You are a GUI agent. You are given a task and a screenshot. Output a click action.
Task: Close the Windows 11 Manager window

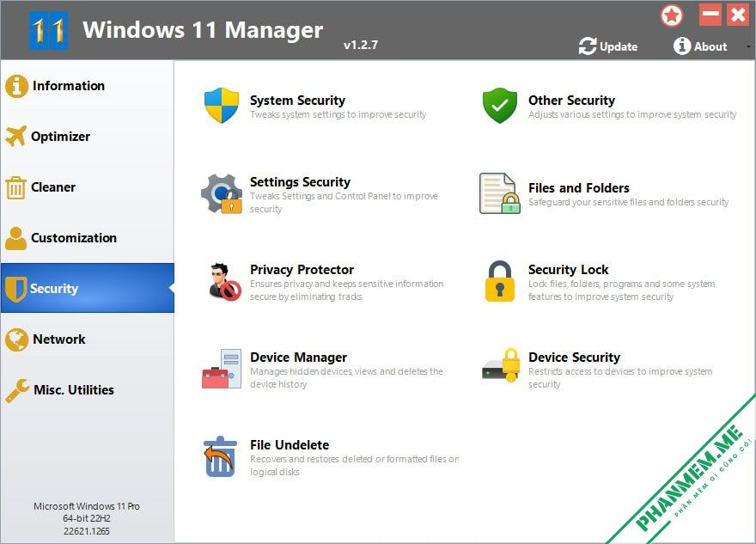coord(738,15)
